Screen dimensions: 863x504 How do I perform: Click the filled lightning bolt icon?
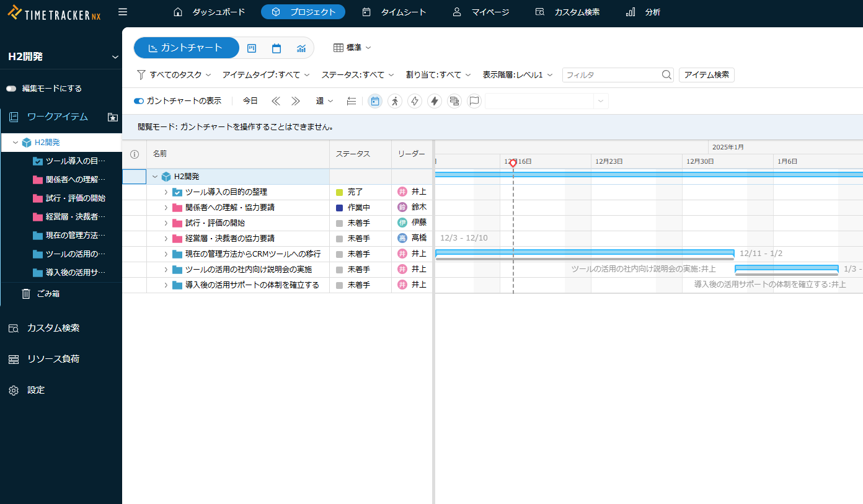pos(435,101)
